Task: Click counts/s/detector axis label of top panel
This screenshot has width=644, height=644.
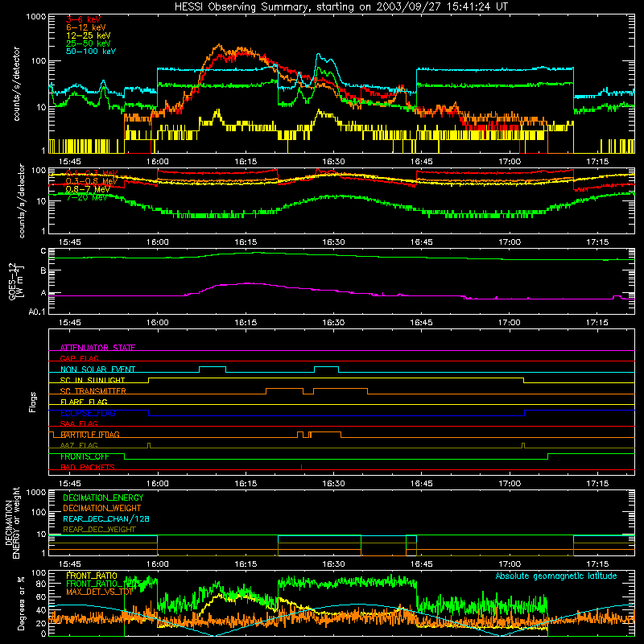Action: [x=16, y=84]
